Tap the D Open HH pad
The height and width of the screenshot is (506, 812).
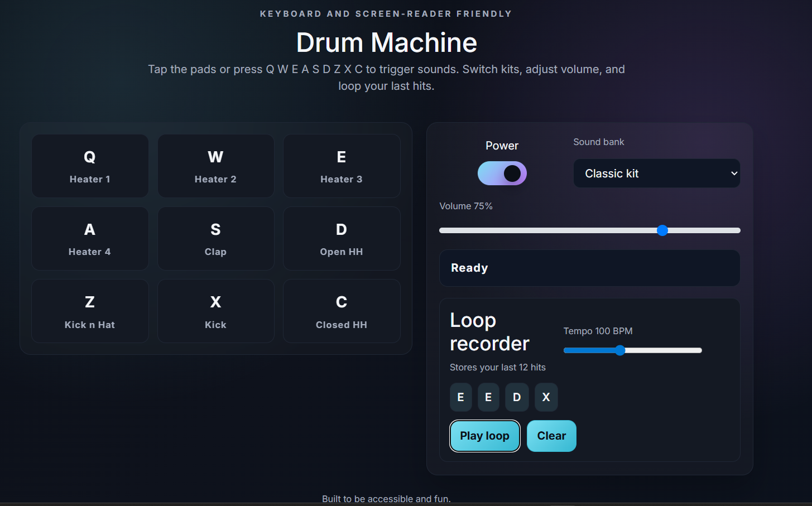(x=341, y=238)
